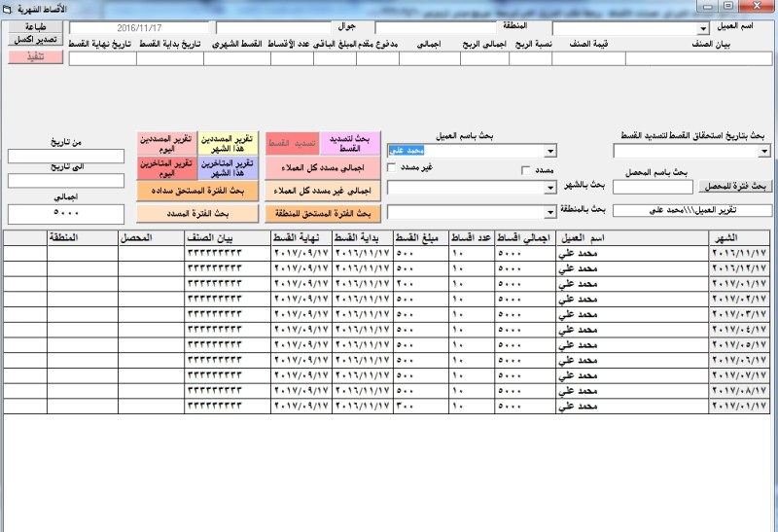
Task: Click the اجمالي field showing ٥٠٠٠
Action: (66, 214)
